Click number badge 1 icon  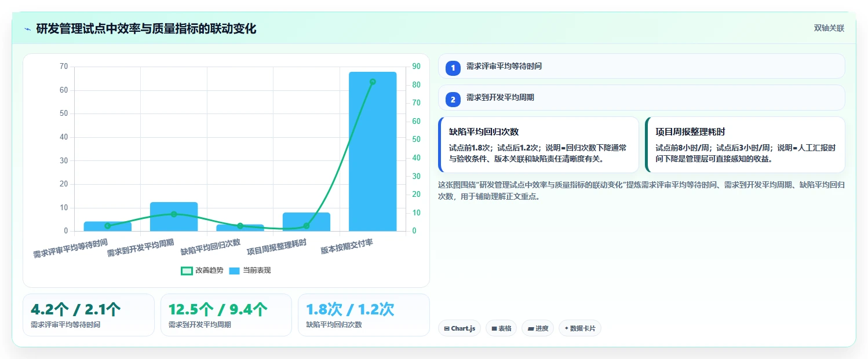(x=453, y=68)
